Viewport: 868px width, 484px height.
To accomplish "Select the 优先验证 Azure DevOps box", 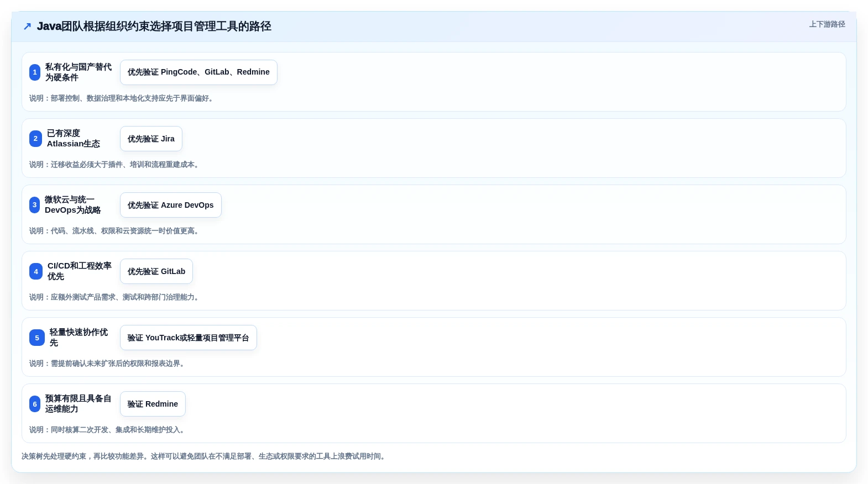I will [171, 205].
